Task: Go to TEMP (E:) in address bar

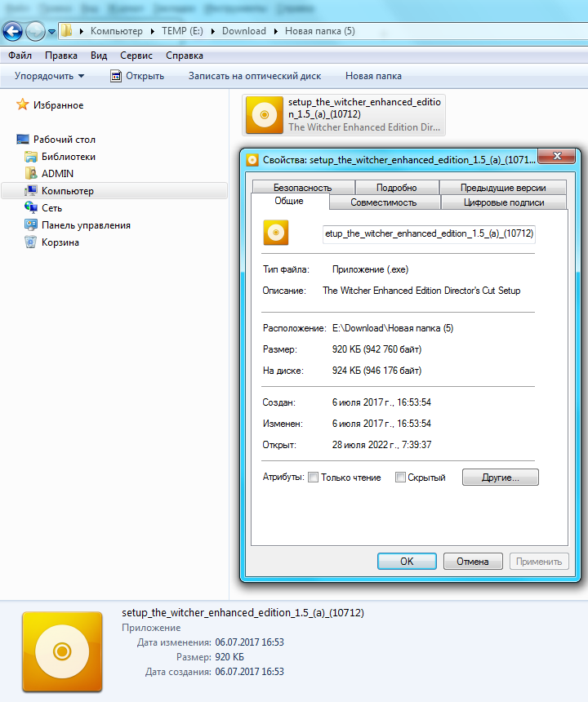Action: (182, 31)
